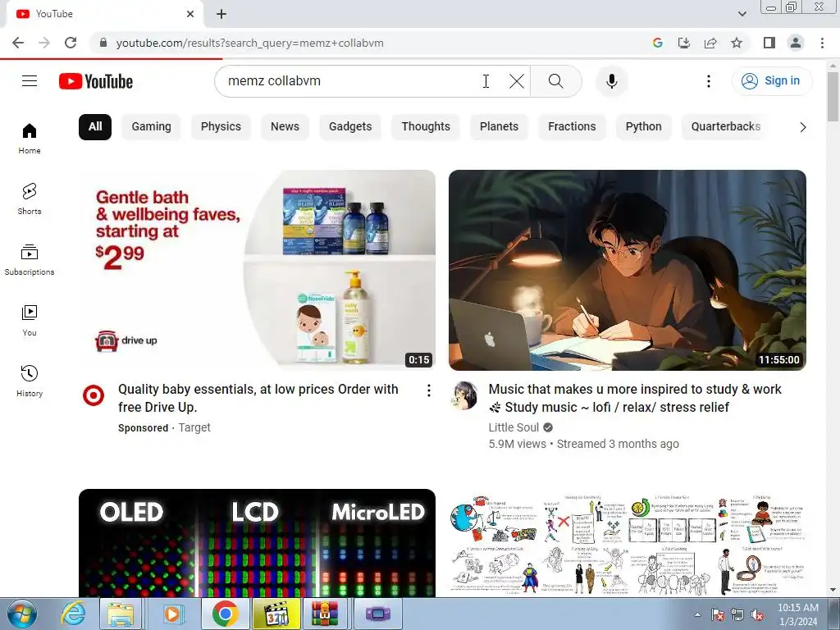Screen dimensions: 840x630
Task: Reload the page with the refresh icon
Action: 71,43
